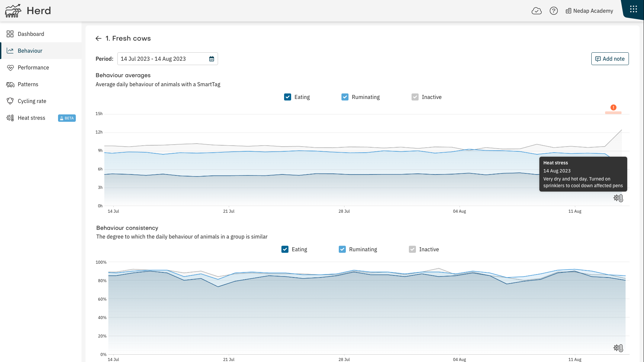This screenshot has width=644, height=362.
Task: Open the calendar date picker icon
Action: coord(212,59)
